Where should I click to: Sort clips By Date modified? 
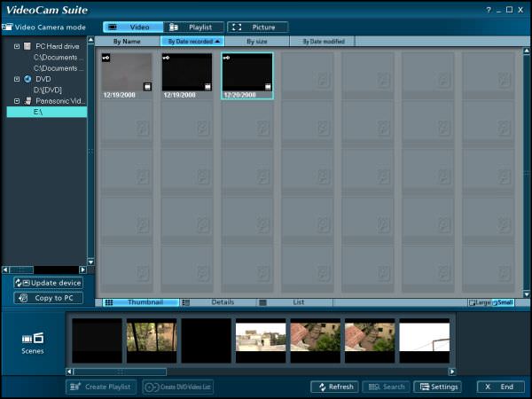pos(322,42)
